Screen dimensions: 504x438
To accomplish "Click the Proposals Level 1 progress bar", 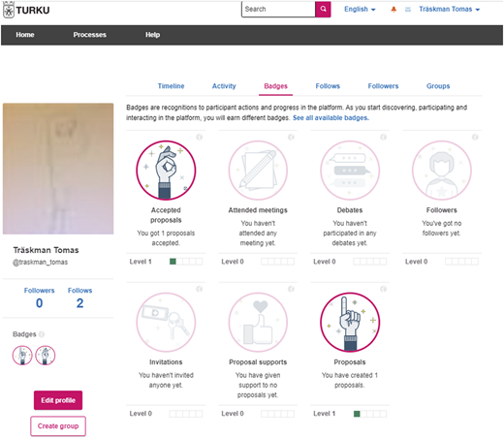I will click(x=370, y=414).
